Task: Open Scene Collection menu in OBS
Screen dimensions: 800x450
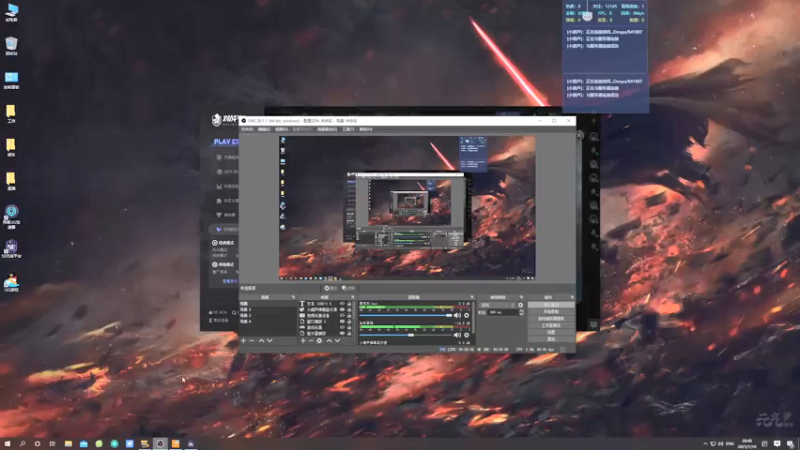Action: [327, 130]
